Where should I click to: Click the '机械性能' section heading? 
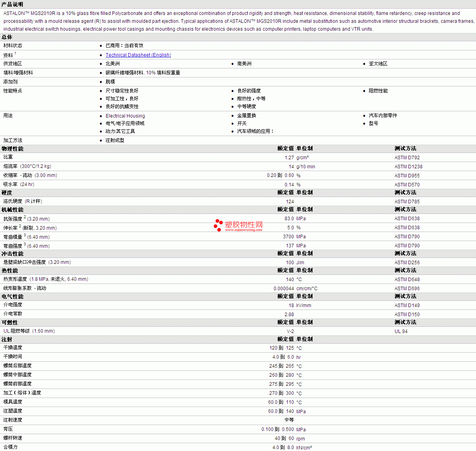coord(13,210)
